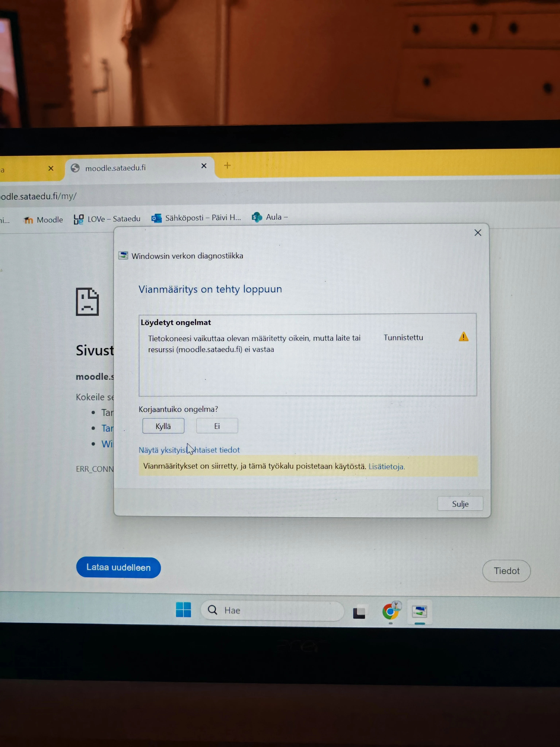The height and width of the screenshot is (747, 560).
Task: Follow the Lisätietoja link
Action: click(386, 467)
